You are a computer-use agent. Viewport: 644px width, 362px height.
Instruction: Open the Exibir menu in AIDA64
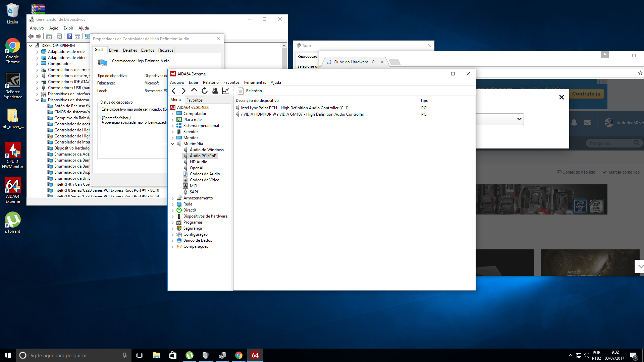pos(193,82)
